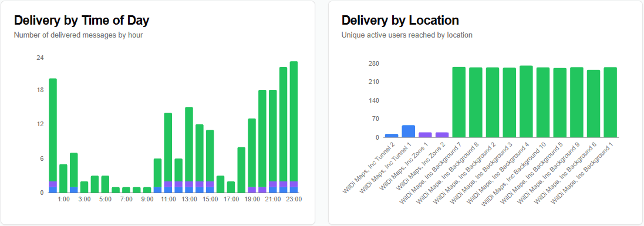Select the green Background 4 location bar
644x226 pixels.
coord(526,102)
